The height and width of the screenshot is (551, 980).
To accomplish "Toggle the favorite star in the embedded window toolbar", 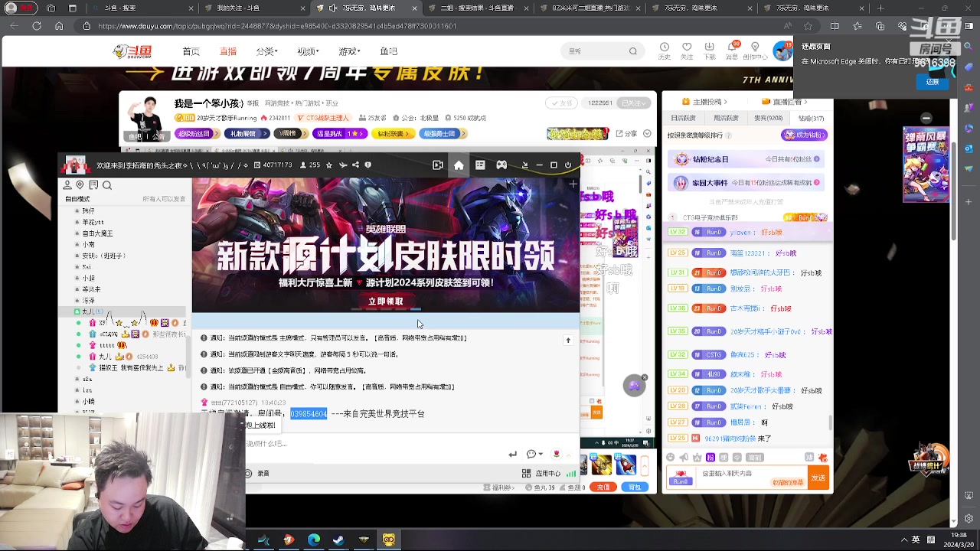I will coord(328,165).
